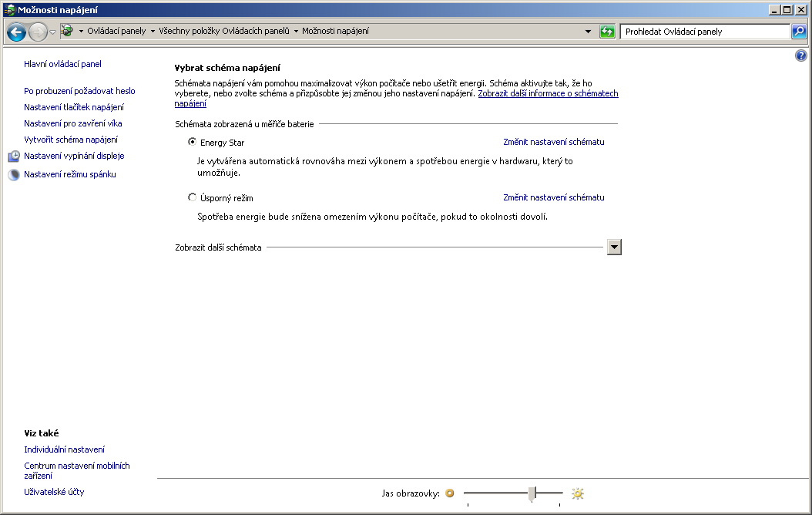Screen dimensions: 812x515
Task: Click the Vybrat schéma napájení heading
Action: click(227, 68)
